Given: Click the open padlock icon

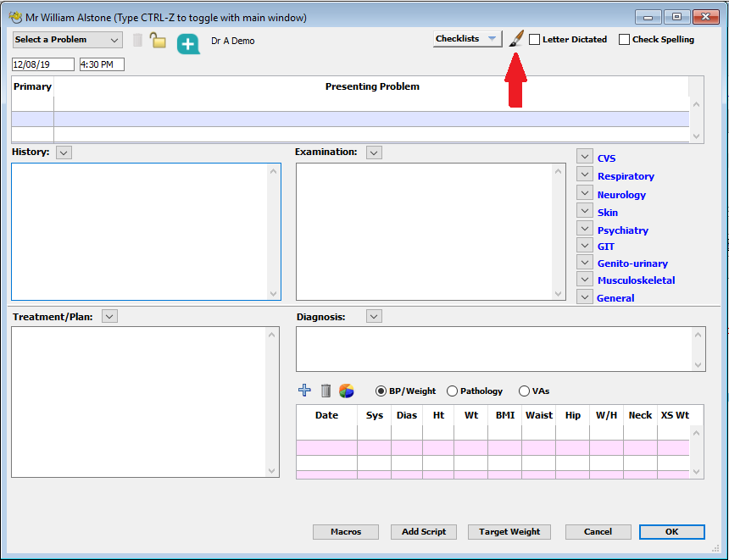Looking at the screenshot, I should (x=158, y=39).
